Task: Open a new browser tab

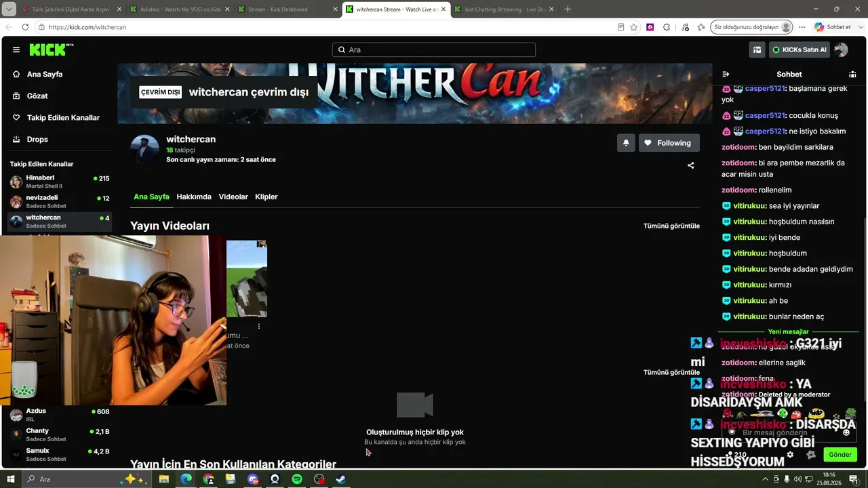Action: pos(568,9)
